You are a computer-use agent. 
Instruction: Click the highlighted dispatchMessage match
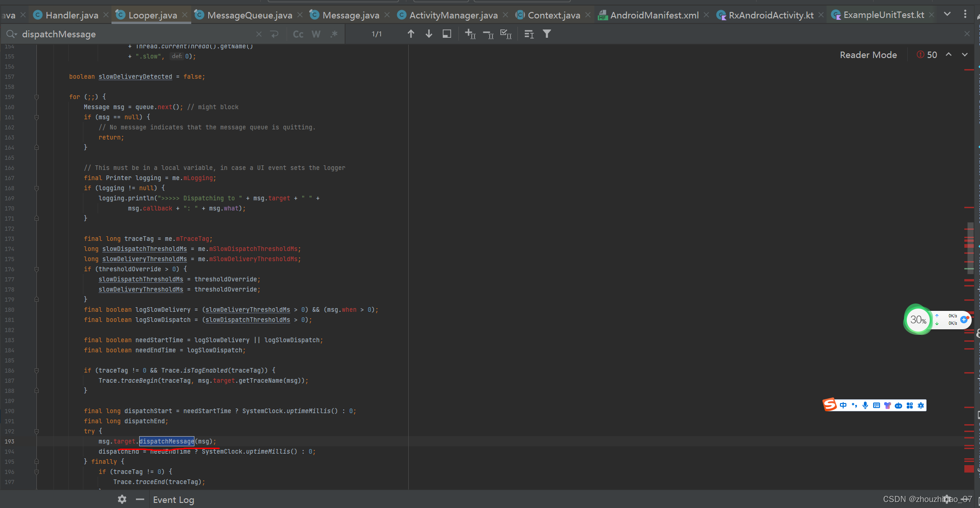(x=167, y=441)
